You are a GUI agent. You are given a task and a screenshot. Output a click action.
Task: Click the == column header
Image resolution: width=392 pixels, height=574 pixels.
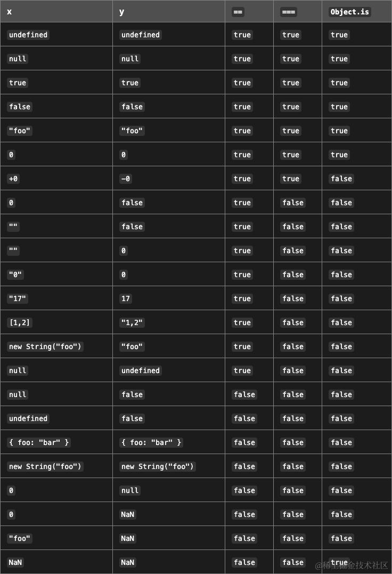[238, 12]
